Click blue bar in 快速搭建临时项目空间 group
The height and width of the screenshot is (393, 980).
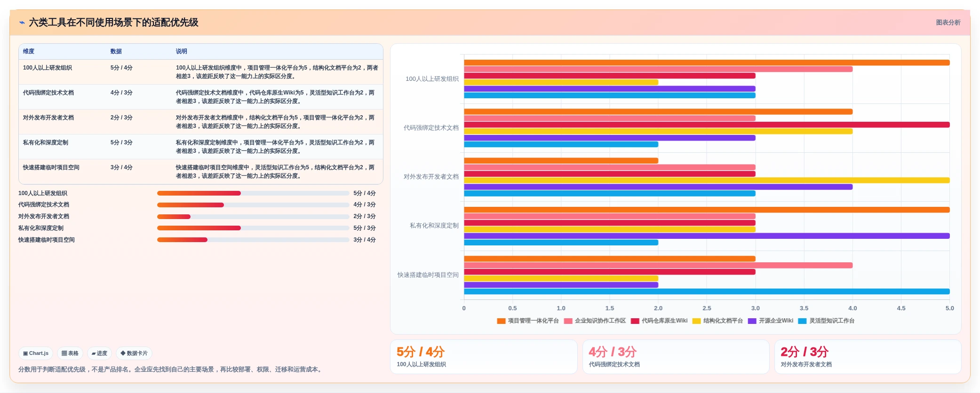pos(707,291)
